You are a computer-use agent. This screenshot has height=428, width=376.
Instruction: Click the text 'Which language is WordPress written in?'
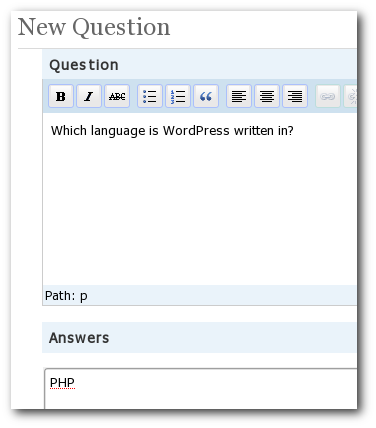click(x=172, y=131)
